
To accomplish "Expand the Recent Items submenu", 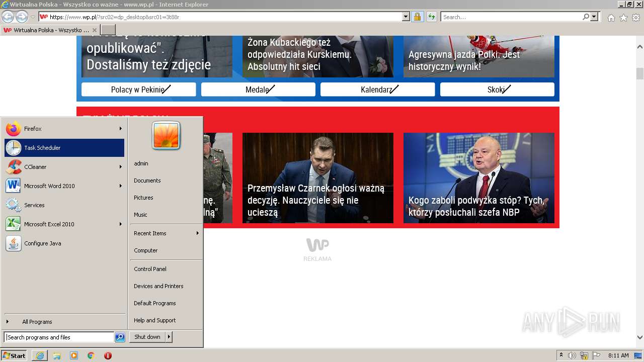I will click(197, 233).
